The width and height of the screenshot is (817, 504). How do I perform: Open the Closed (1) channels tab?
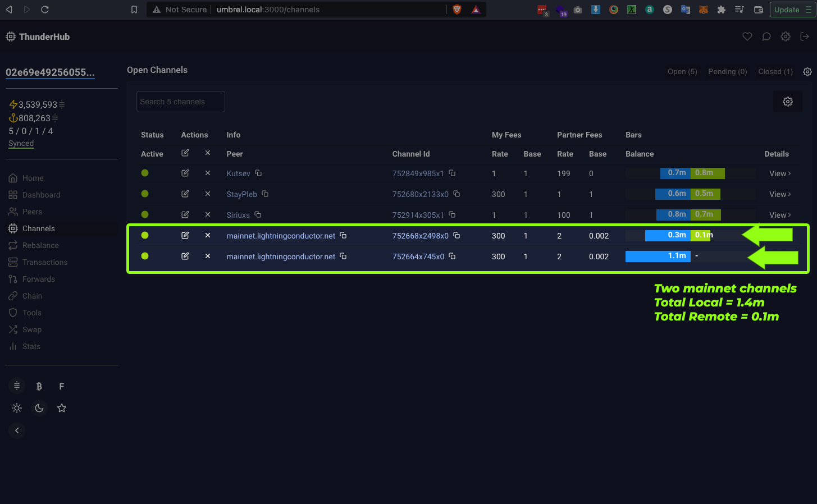coord(775,72)
